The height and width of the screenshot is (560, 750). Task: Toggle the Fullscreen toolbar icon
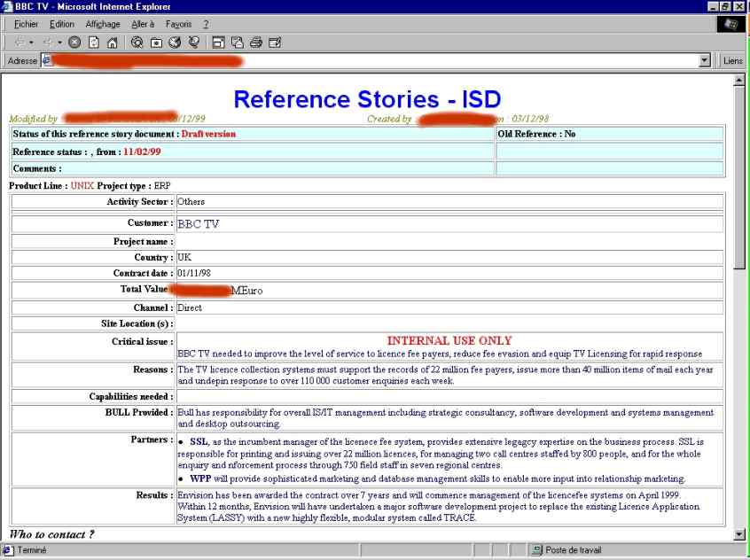[218, 43]
